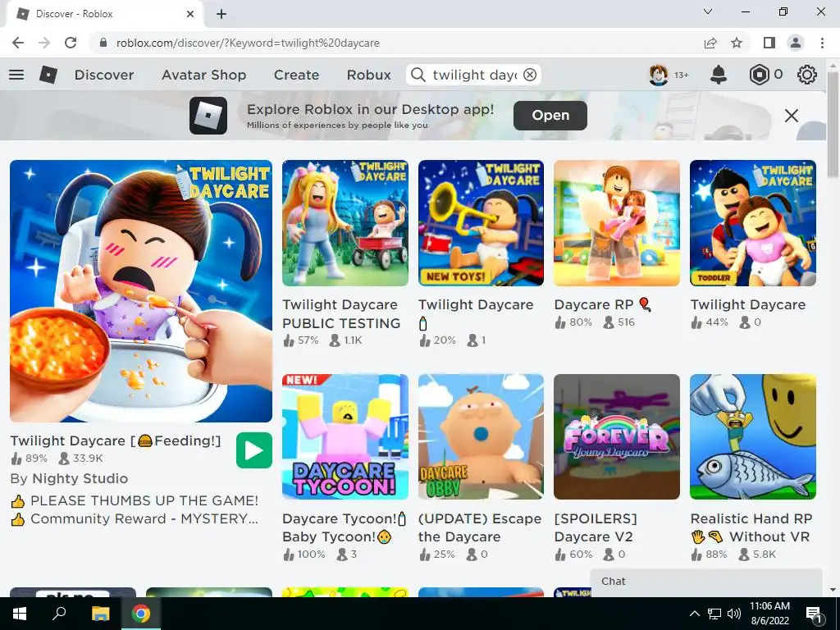Open the Chat panel

click(x=706, y=582)
